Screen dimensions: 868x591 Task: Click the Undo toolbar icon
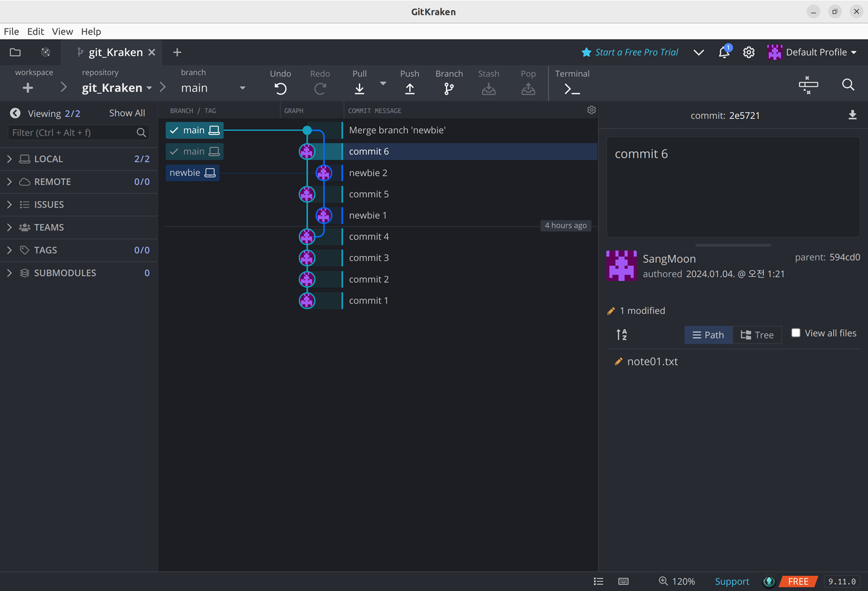[280, 89]
